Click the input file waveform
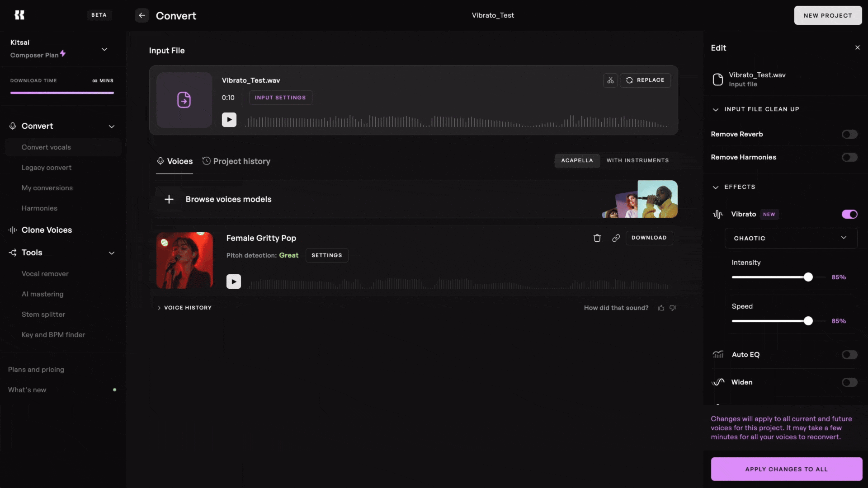The height and width of the screenshot is (488, 868). [x=457, y=121]
